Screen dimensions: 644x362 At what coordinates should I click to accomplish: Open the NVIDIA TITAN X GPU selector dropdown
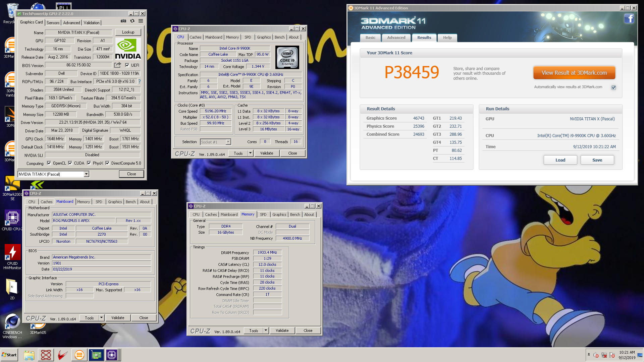point(86,174)
